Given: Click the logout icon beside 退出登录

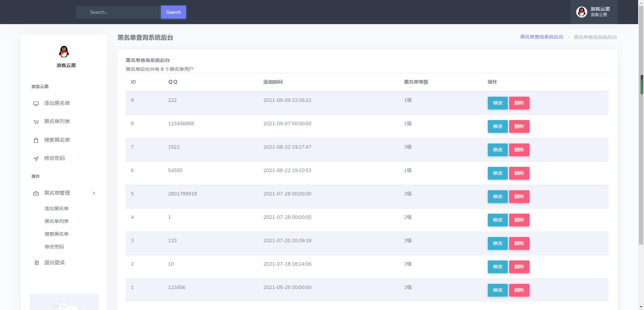Looking at the screenshot, I should [36, 263].
